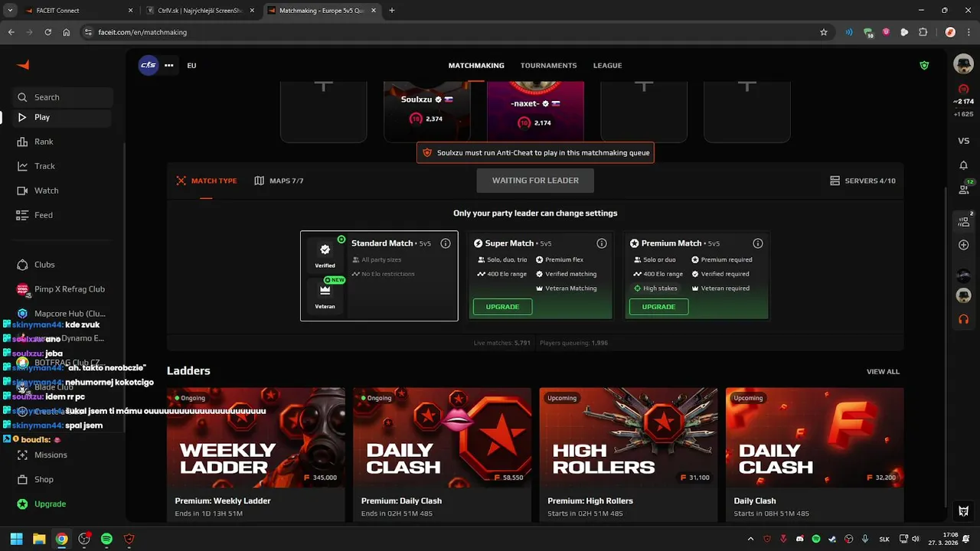Click the plus circle icon in the right sidebar

coord(963,245)
